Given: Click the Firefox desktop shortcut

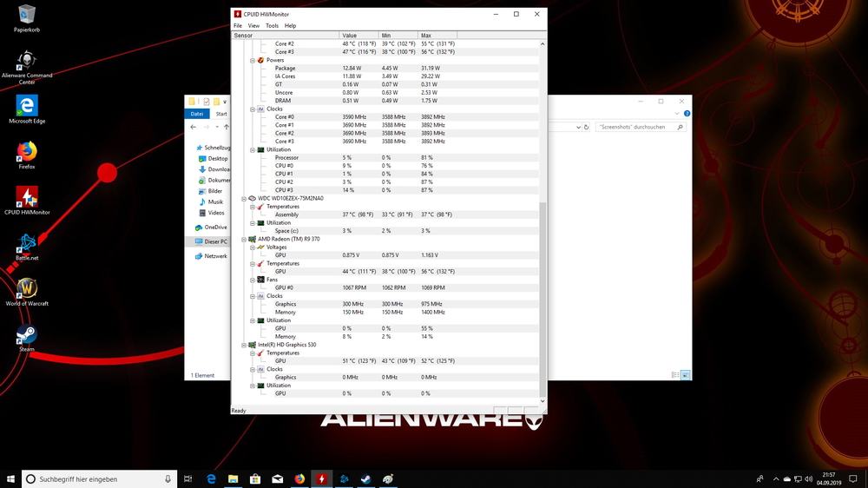Looking at the screenshot, I should (27, 153).
